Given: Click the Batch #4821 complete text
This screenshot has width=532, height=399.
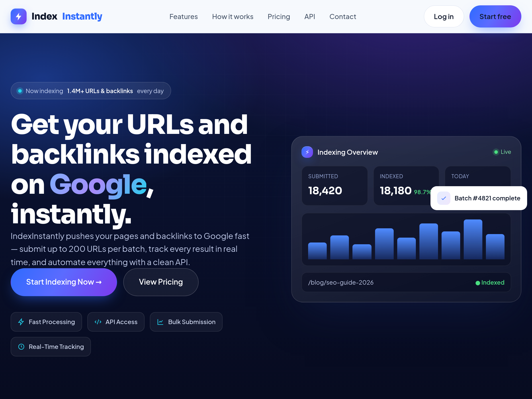Looking at the screenshot, I should (487, 198).
